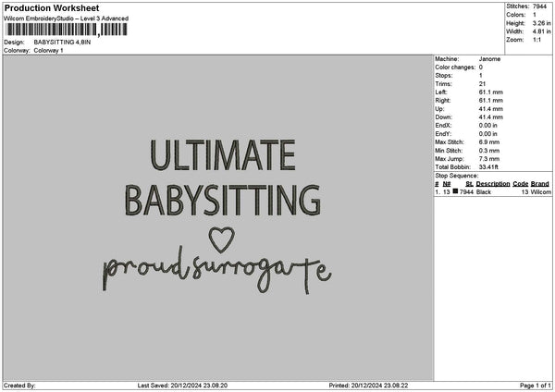Screen dimensions: 555x392
Task: Click the Page 1 of 1 indicator
Action: [x=536, y=386]
